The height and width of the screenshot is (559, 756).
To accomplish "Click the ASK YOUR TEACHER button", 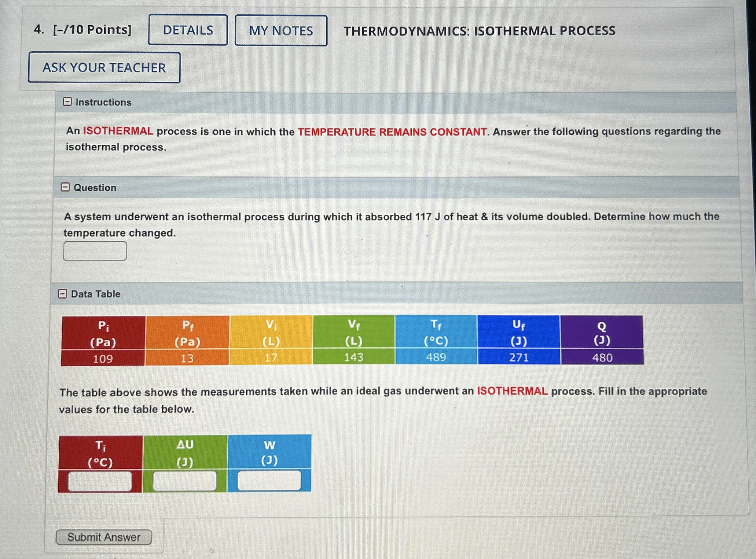I will tap(104, 68).
